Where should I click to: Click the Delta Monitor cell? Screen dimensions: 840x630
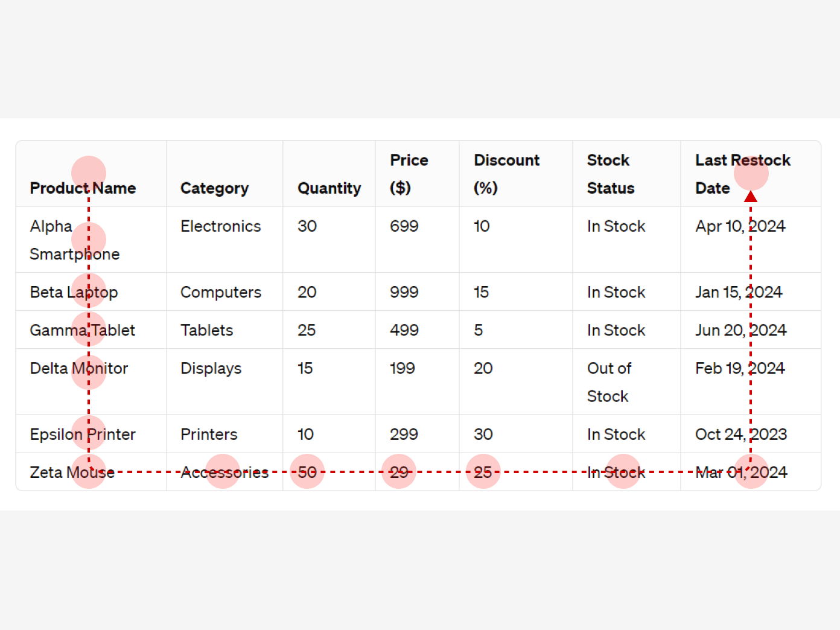[79, 368]
